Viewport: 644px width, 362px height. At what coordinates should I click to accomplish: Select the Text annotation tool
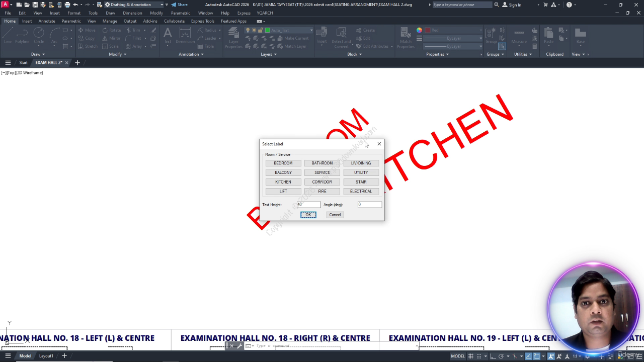(x=168, y=35)
